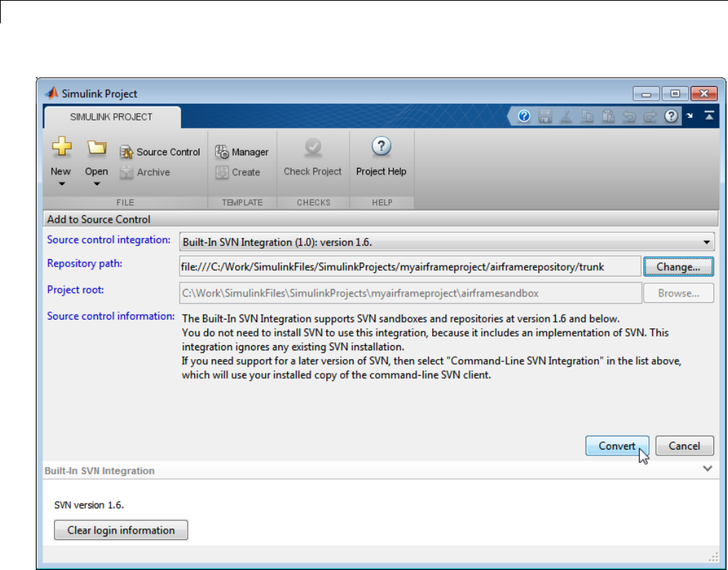Click the Change... repository button

pyautogui.click(x=678, y=267)
